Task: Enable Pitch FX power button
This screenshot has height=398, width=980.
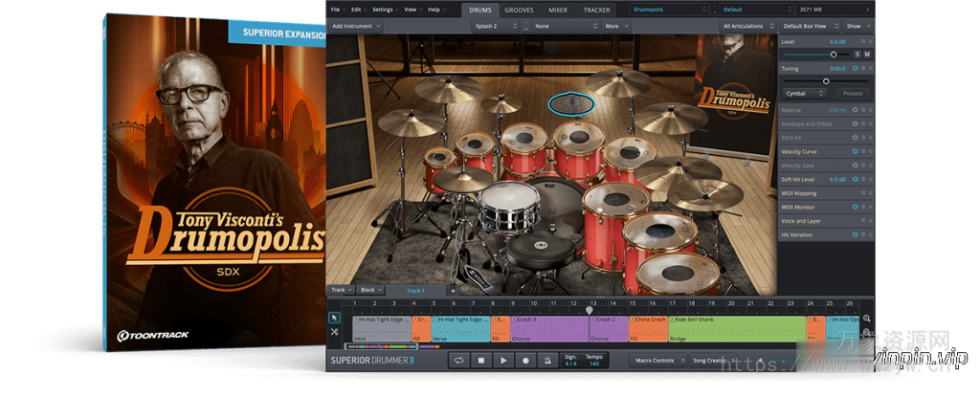Action: coord(855,138)
